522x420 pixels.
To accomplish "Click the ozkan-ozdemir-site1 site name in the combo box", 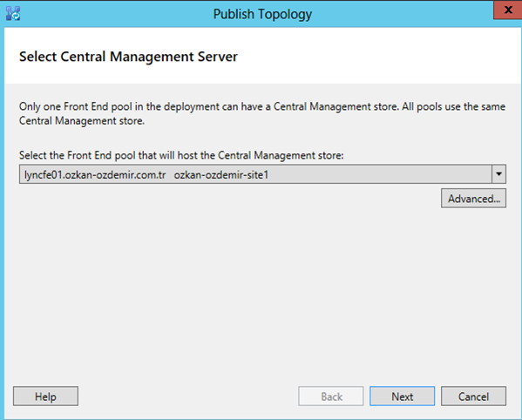I will 221,175.
